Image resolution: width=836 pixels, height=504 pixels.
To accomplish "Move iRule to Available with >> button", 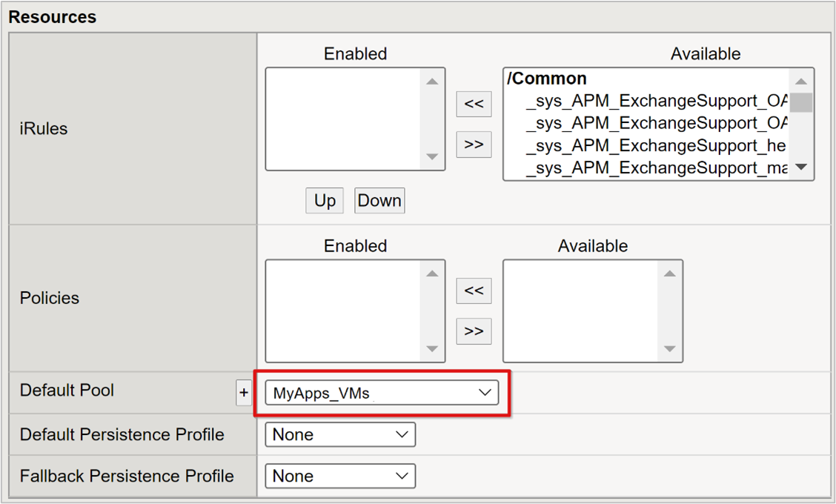I will point(474,144).
